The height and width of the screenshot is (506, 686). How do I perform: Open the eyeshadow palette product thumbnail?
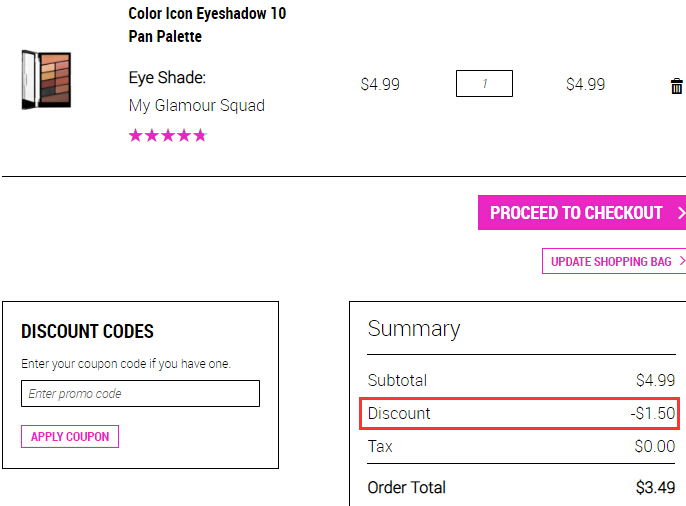pos(46,80)
